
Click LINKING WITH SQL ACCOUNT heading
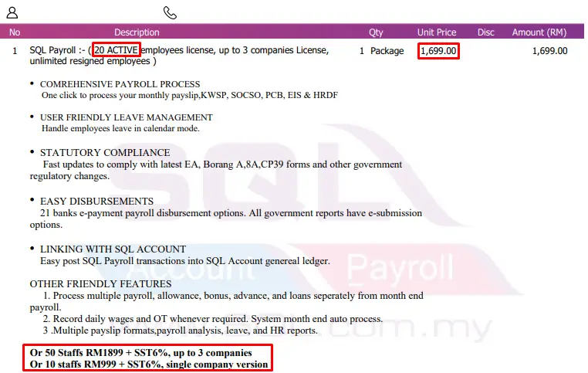tap(113, 249)
